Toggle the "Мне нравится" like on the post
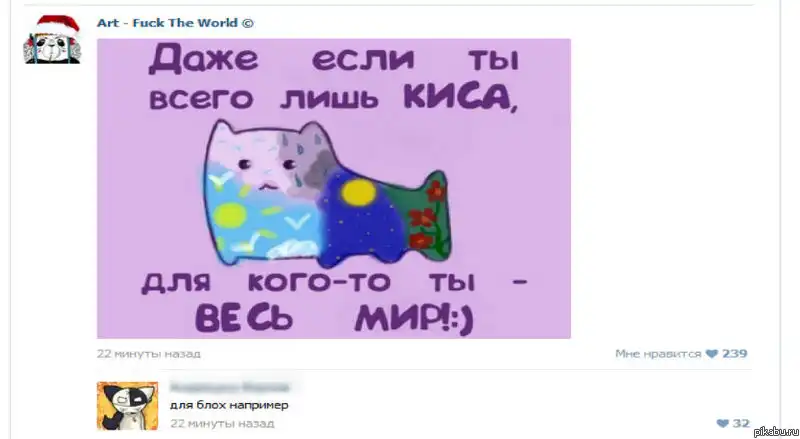The height and width of the screenshot is (439, 800). pyautogui.click(x=658, y=354)
